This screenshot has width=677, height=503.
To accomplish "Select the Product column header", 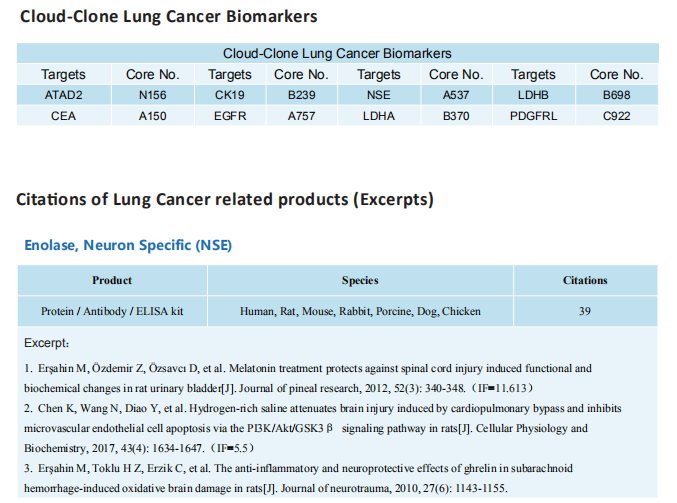I will point(112,280).
